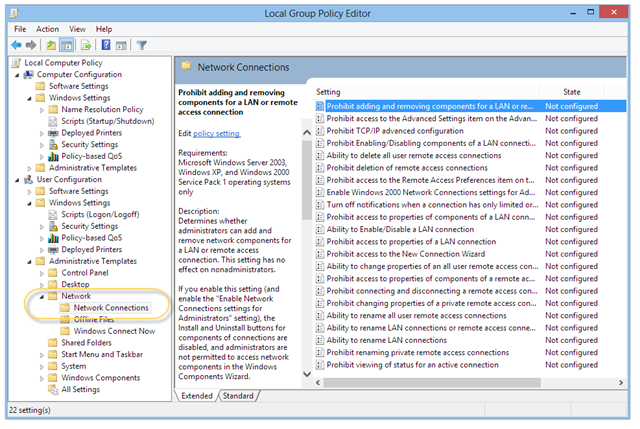Click the Filter funnel toolbar icon
Viewport: 640px width, 429px height.
pyautogui.click(x=141, y=45)
